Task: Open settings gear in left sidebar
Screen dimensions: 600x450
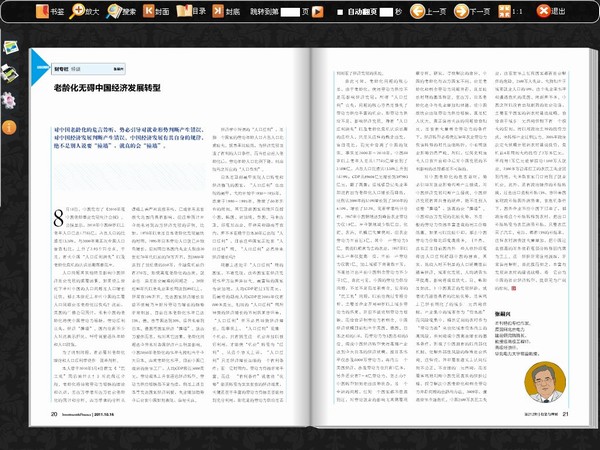Action: point(8,100)
